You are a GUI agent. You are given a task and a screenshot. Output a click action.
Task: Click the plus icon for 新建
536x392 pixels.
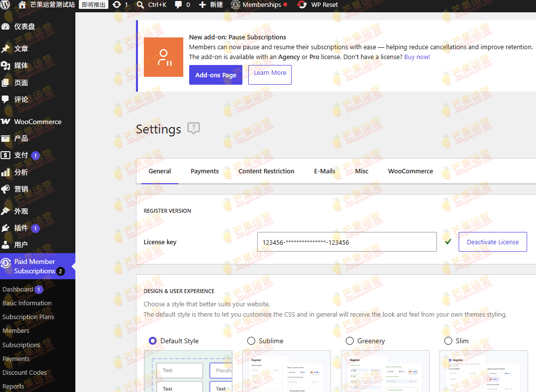click(202, 5)
